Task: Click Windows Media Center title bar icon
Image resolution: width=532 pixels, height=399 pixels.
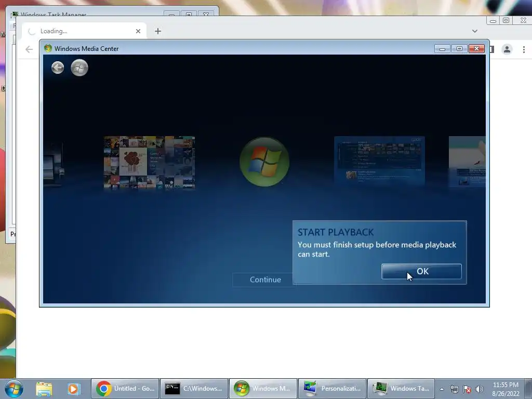Action: coord(48,48)
